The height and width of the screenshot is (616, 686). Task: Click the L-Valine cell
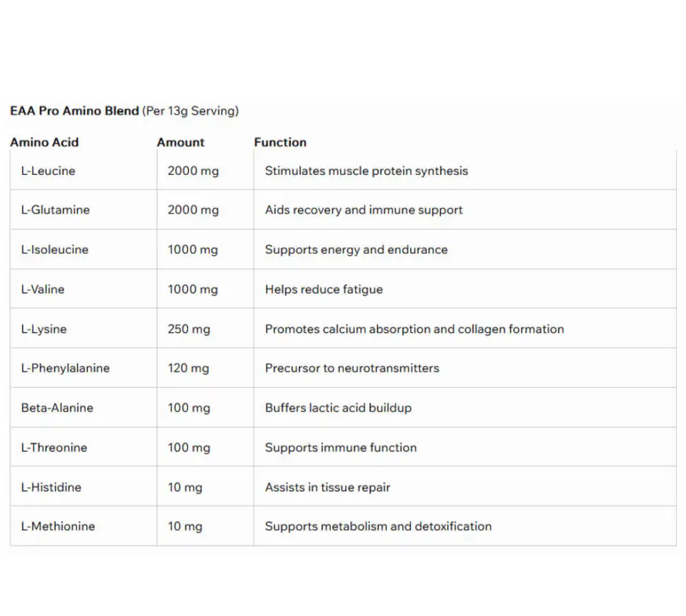coord(42,290)
